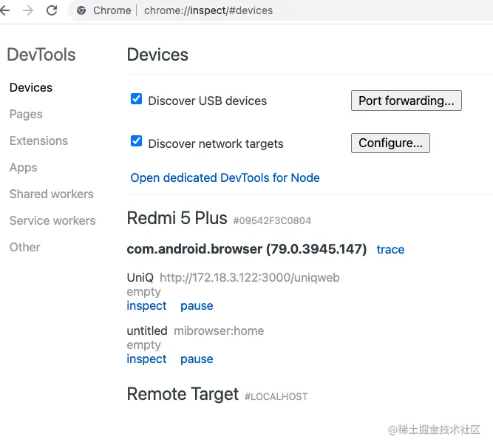The image size is (493, 448).
Task: Focus the chrome://inspect/#devices address field
Action: [208, 10]
